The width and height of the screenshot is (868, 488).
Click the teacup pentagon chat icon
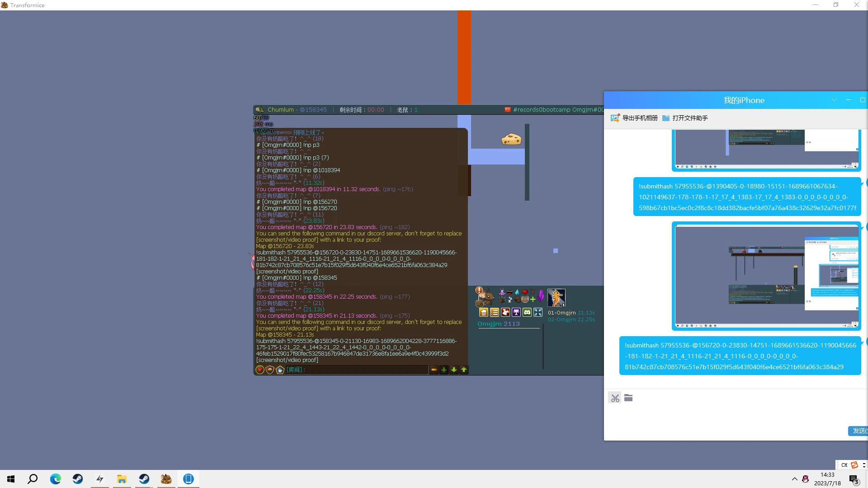(280, 370)
